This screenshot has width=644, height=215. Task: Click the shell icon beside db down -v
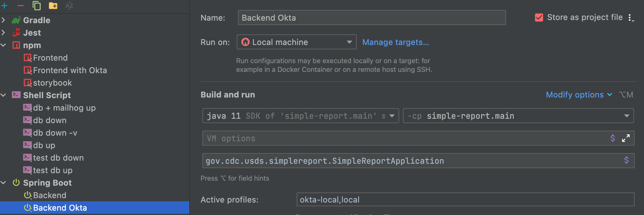pos(27,133)
